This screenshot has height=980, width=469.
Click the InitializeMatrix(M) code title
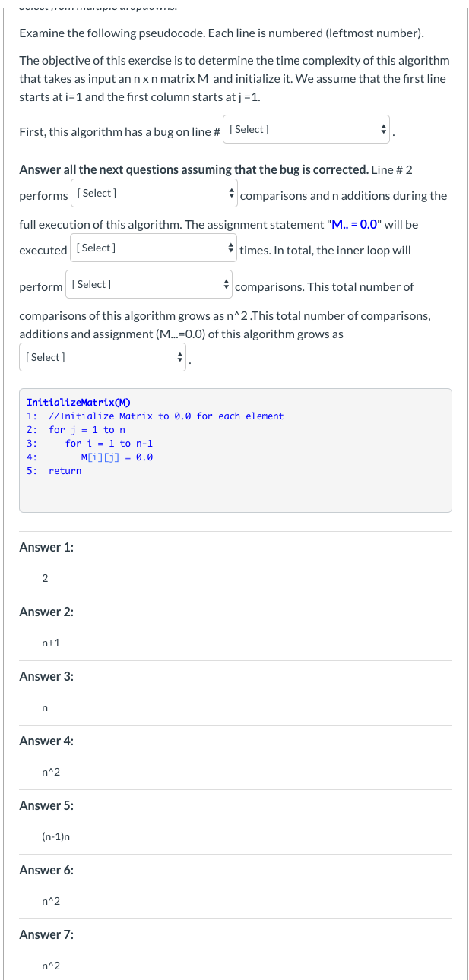(78, 403)
